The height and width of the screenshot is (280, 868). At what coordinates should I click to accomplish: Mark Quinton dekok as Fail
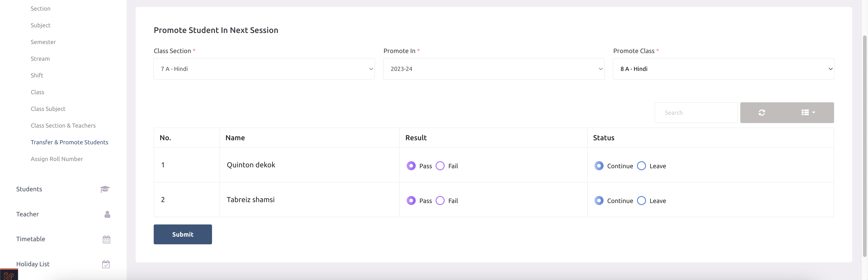[x=440, y=166]
